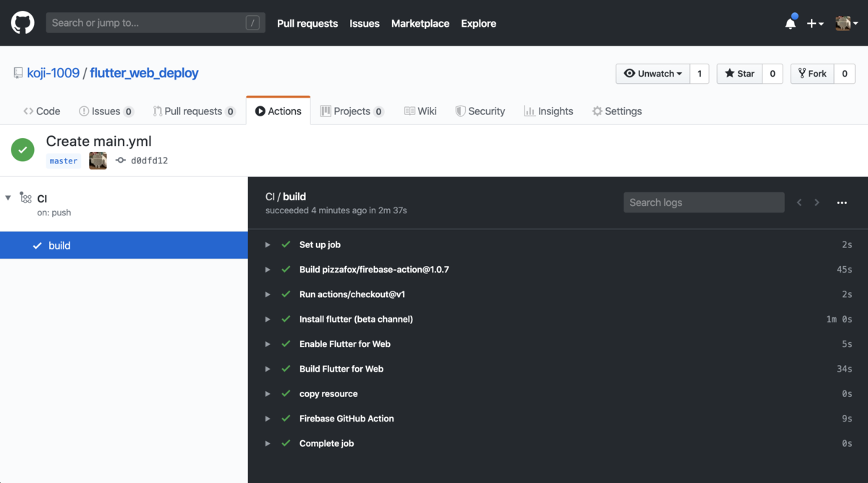The width and height of the screenshot is (868, 483).
Task: Go to Explore
Action: click(479, 23)
